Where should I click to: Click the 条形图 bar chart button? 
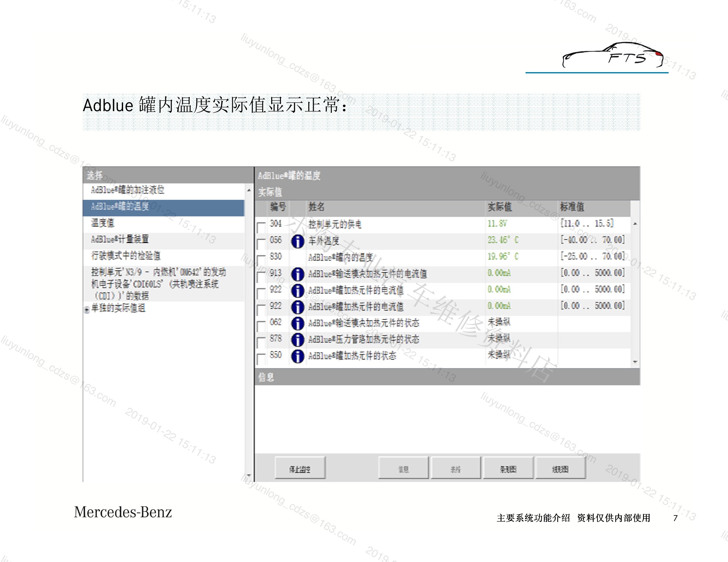(x=508, y=468)
